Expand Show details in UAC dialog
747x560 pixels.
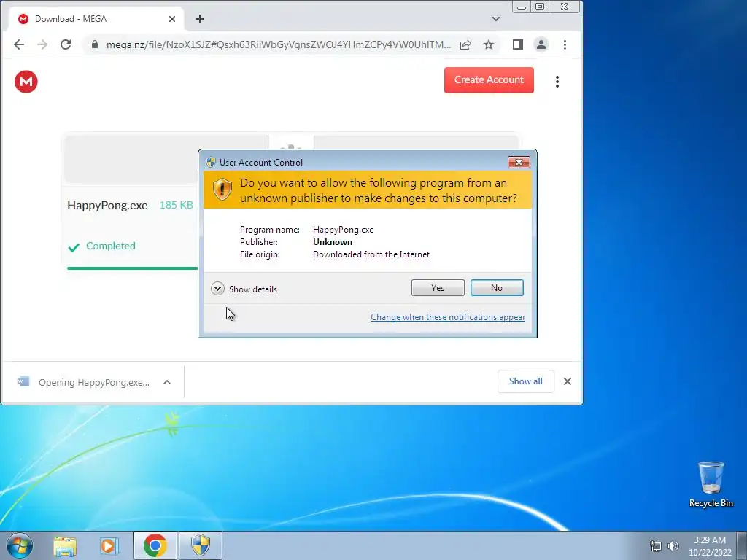pos(244,289)
